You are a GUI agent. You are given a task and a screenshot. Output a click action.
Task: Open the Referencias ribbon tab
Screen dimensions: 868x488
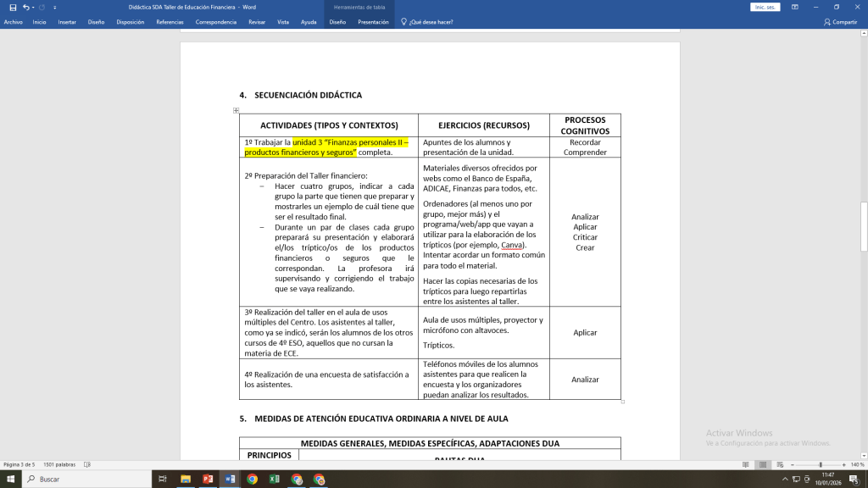(x=170, y=22)
